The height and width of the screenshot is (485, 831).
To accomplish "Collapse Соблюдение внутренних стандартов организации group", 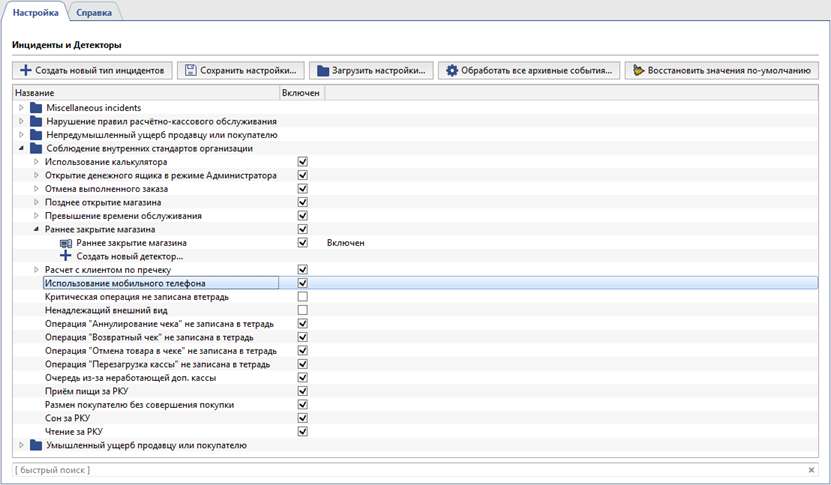I will [x=22, y=148].
